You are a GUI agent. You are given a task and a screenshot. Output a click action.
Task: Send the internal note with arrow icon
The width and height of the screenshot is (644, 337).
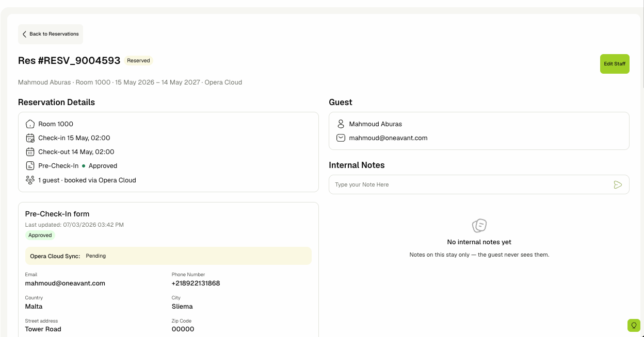[618, 184]
